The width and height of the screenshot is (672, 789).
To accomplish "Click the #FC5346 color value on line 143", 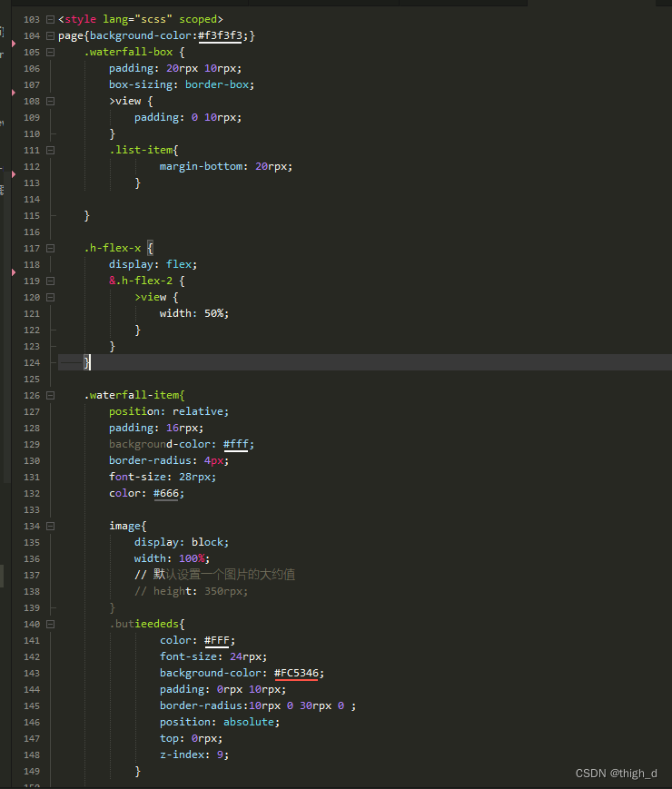I will 296,673.
